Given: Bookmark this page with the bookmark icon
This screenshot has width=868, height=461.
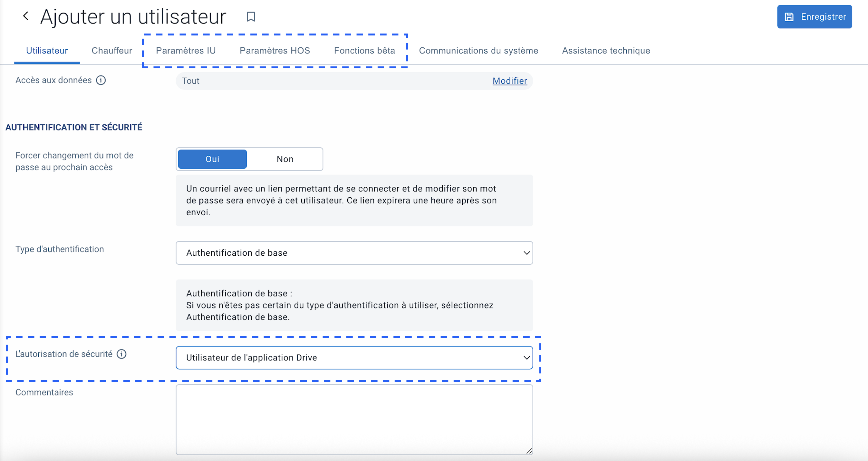Looking at the screenshot, I should coord(251,16).
